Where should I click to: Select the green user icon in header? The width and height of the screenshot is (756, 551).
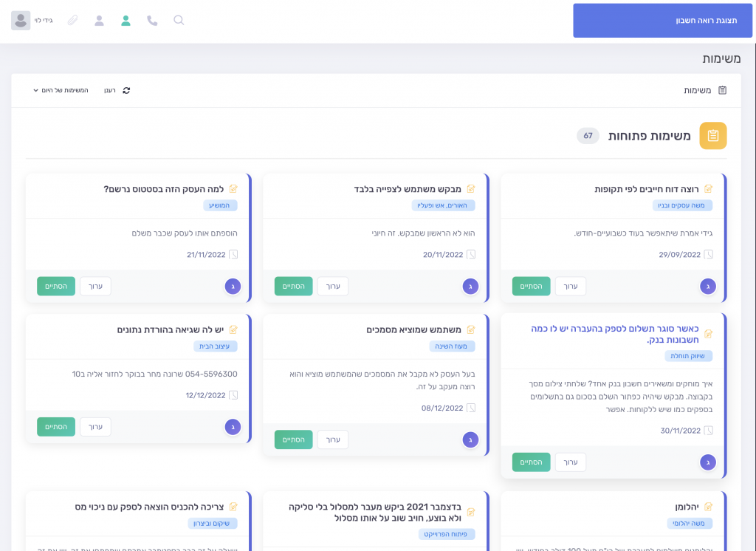click(126, 20)
